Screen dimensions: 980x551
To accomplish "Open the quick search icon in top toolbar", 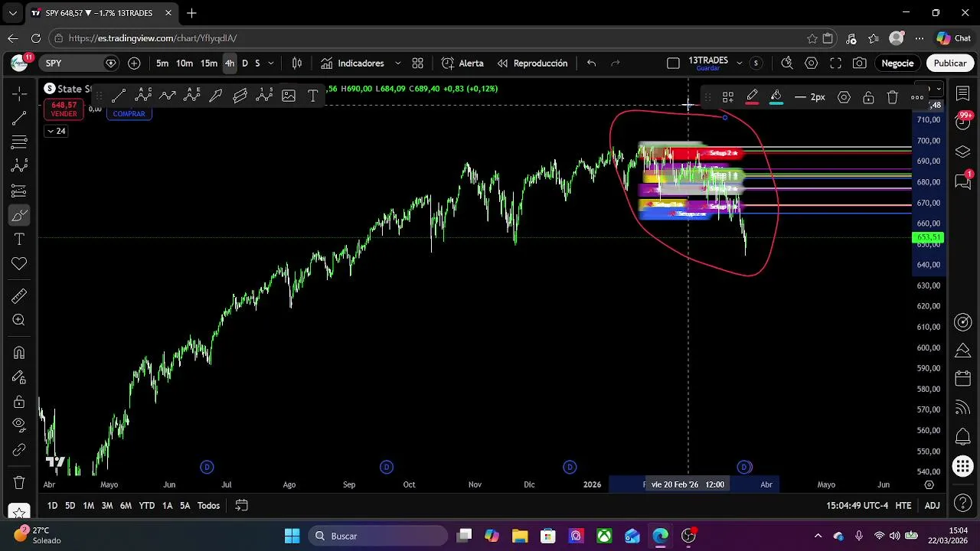I will click(x=787, y=64).
